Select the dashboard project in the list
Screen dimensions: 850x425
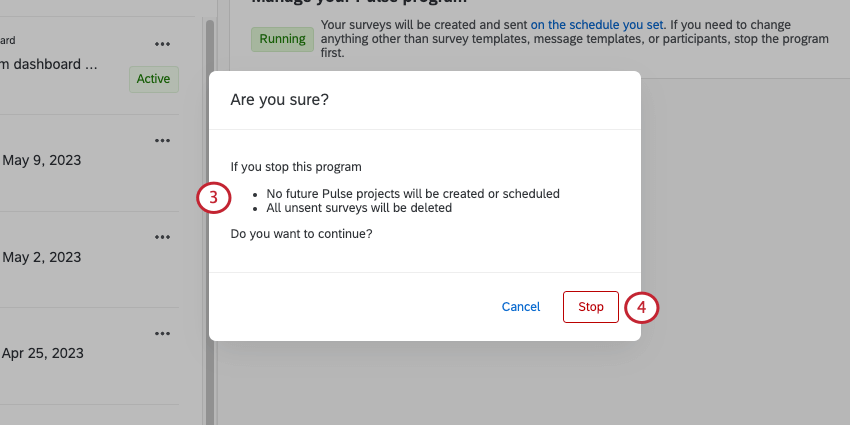50,65
